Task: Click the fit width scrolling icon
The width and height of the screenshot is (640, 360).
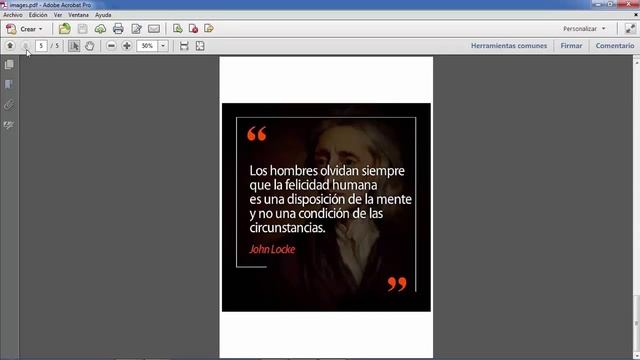Action: pos(184,46)
